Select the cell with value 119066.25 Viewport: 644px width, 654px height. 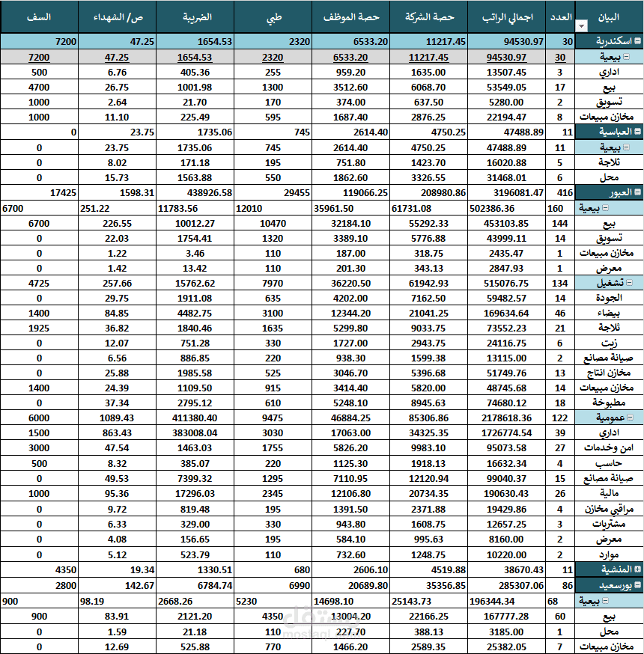pyautogui.click(x=350, y=193)
